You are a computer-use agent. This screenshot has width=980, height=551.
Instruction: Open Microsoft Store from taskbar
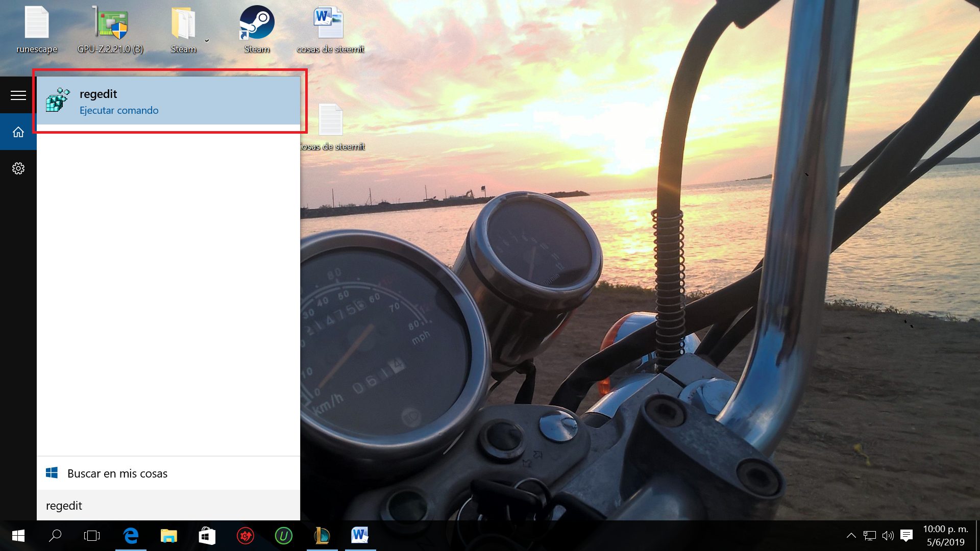click(207, 536)
